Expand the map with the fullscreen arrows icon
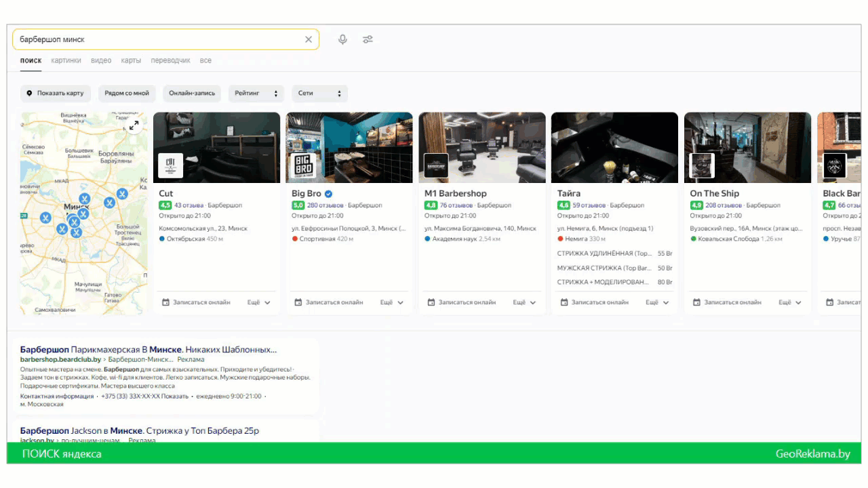The image size is (868, 488). point(134,125)
